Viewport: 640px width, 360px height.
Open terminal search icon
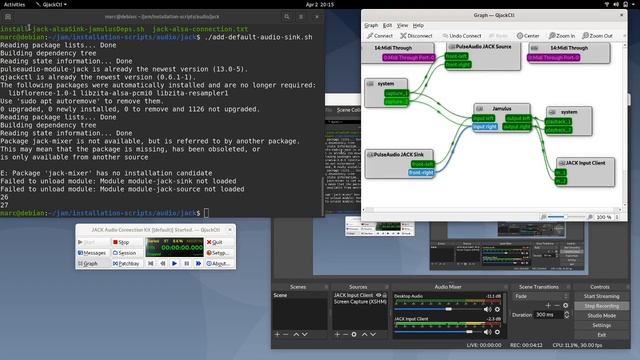pos(287,17)
